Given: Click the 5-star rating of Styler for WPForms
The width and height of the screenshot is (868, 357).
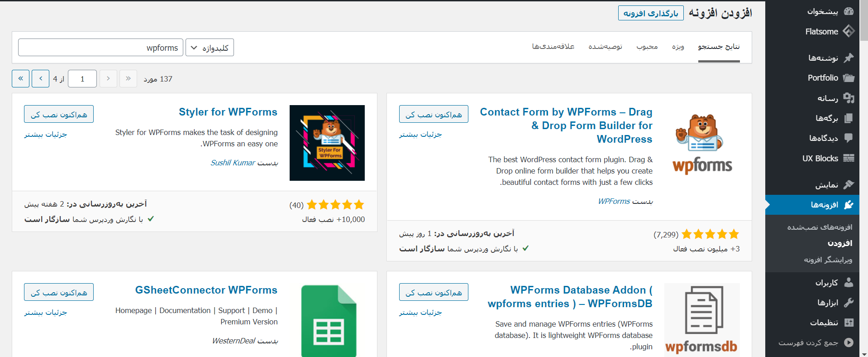Looking at the screenshot, I should click(x=335, y=205).
